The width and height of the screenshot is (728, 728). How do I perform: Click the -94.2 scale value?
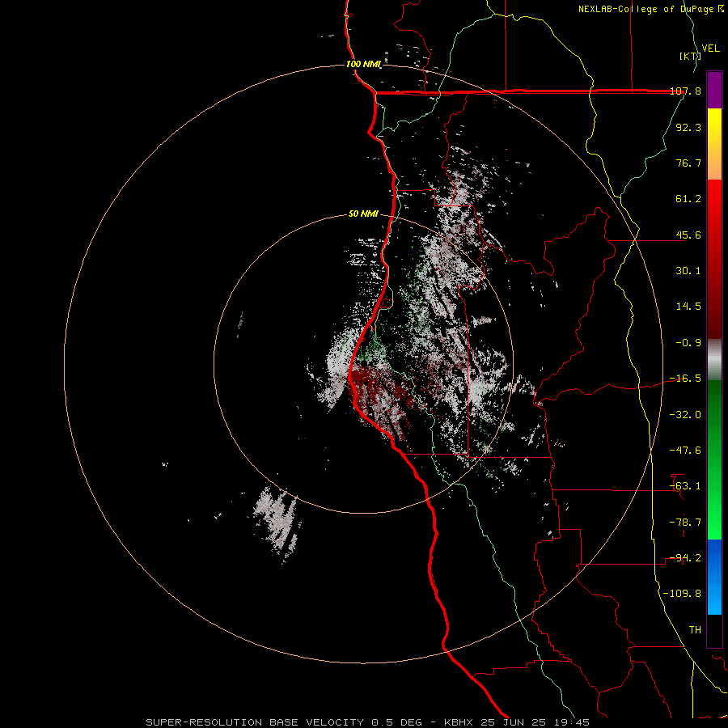click(685, 558)
